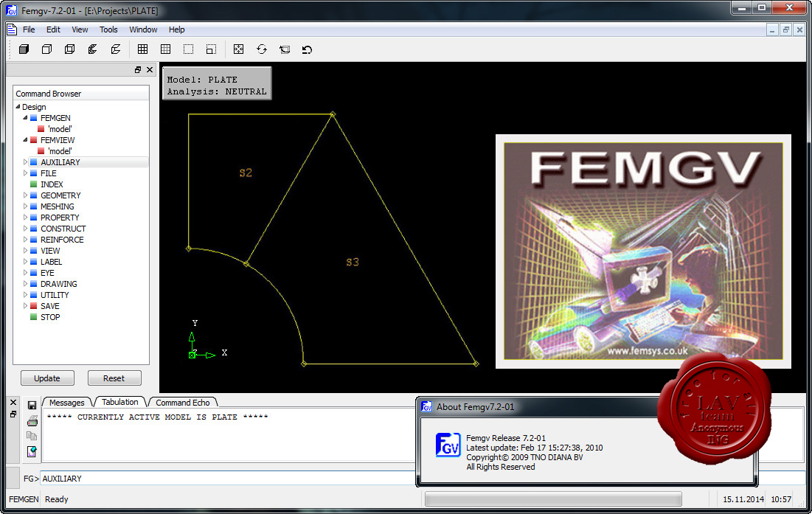
Task: Click the undo arrow toolbar icon
Action: (x=307, y=49)
